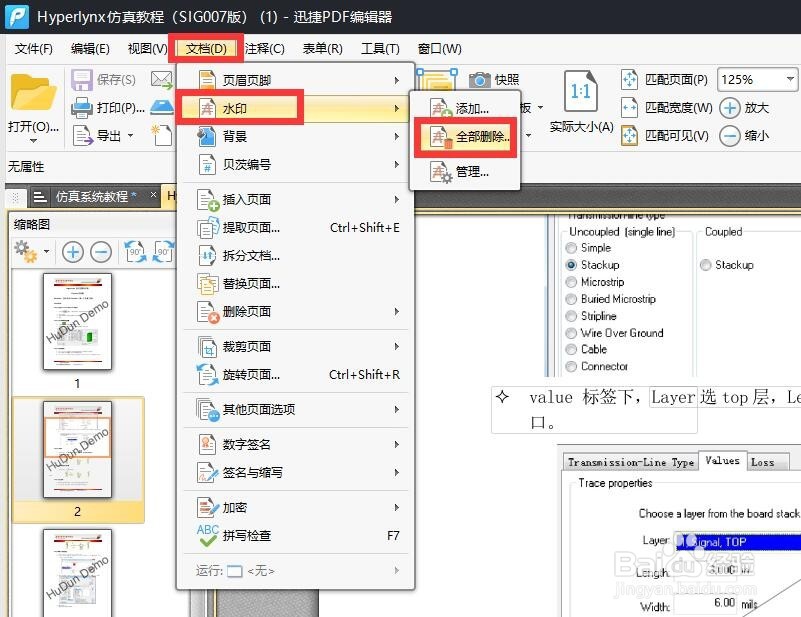Select 拆分文档... menu entry
This screenshot has width=801, height=617.
(x=295, y=255)
